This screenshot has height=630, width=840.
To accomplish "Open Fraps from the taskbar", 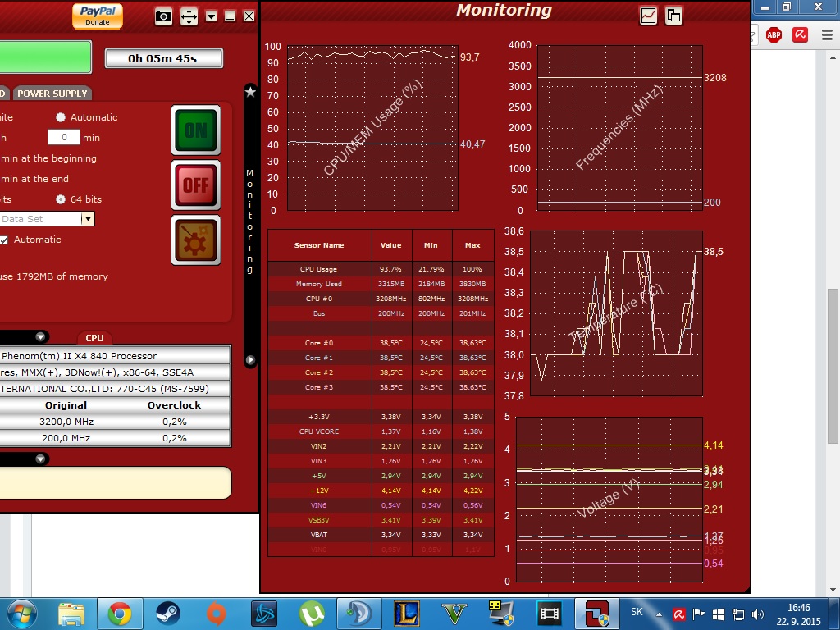I will (x=501, y=614).
